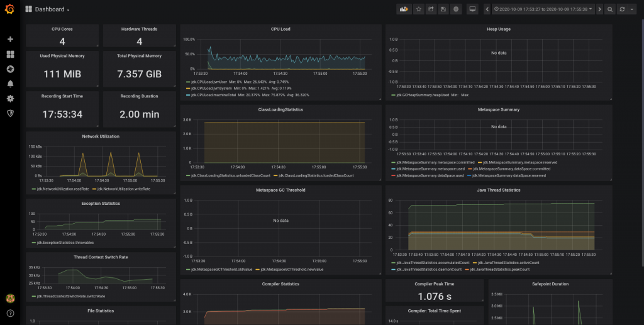
Task: Expand the refresh interval dropdown arrow
Action: pyautogui.click(x=631, y=9)
